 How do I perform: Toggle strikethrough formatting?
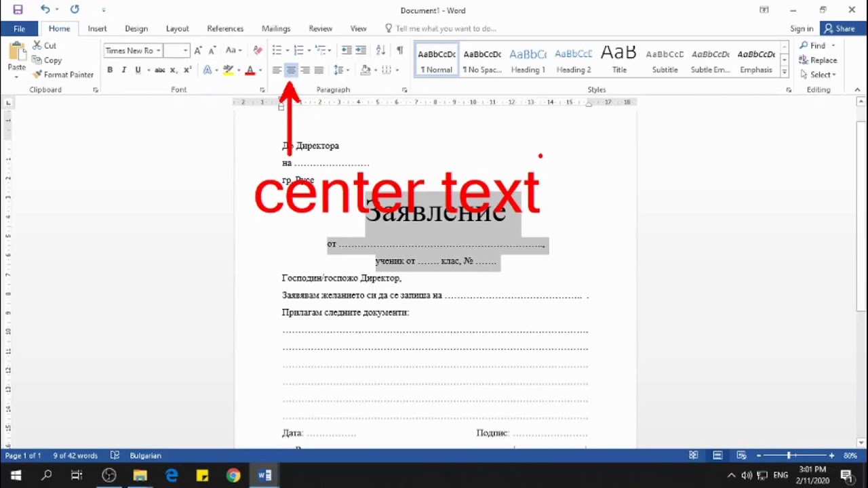159,70
